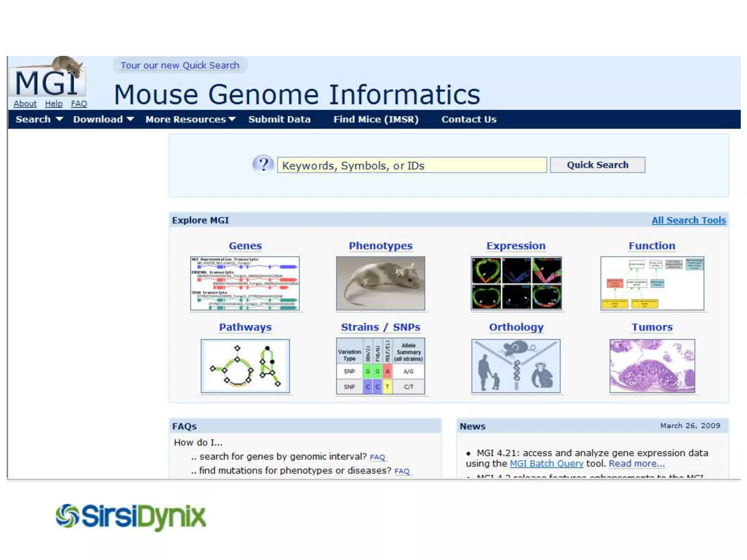Follow the MGI Batch Query link

(x=546, y=463)
